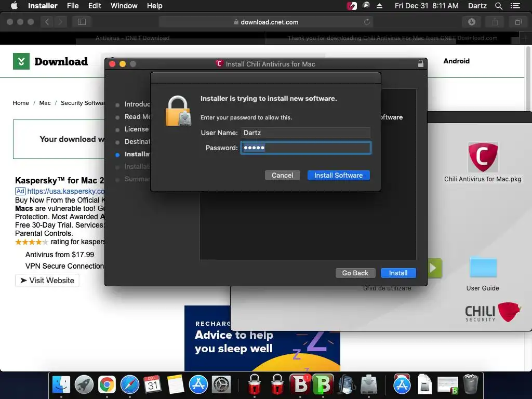Viewport: 532px width, 399px height.
Task: Go forward with Safari forward arrow
Action: tap(60, 22)
